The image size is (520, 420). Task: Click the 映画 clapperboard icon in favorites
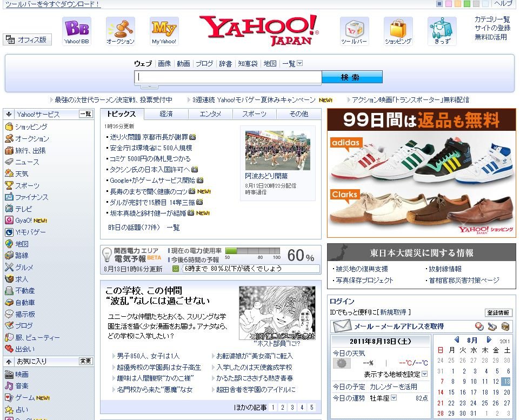(x=9, y=374)
